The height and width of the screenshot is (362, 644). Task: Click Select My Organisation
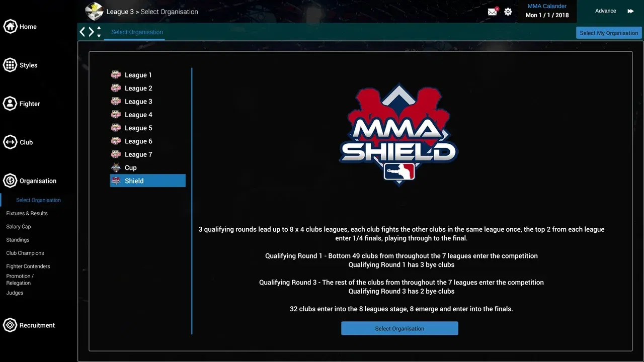pos(609,33)
